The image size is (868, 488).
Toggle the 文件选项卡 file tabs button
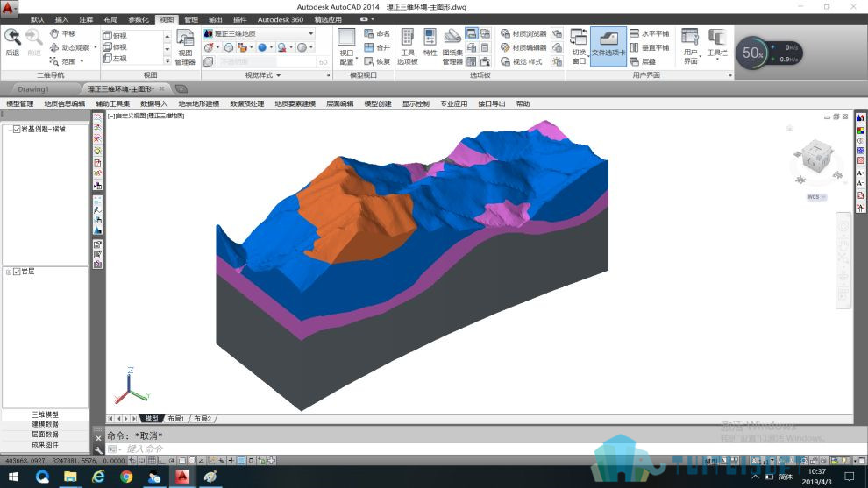tap(608, 46)
